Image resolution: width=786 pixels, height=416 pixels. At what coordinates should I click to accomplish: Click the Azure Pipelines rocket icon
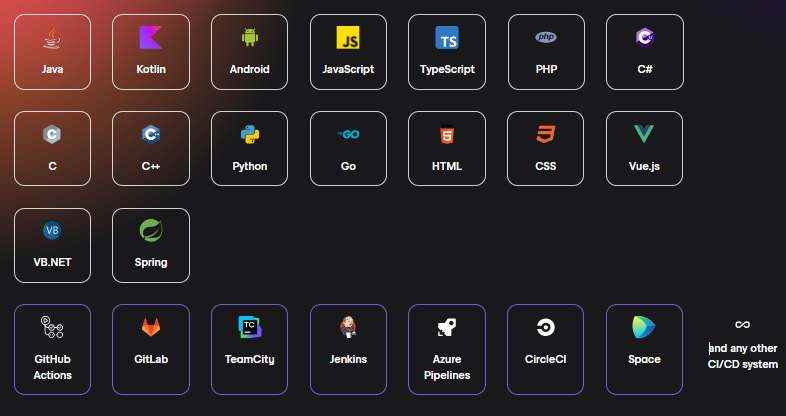[x=447, y=327]
